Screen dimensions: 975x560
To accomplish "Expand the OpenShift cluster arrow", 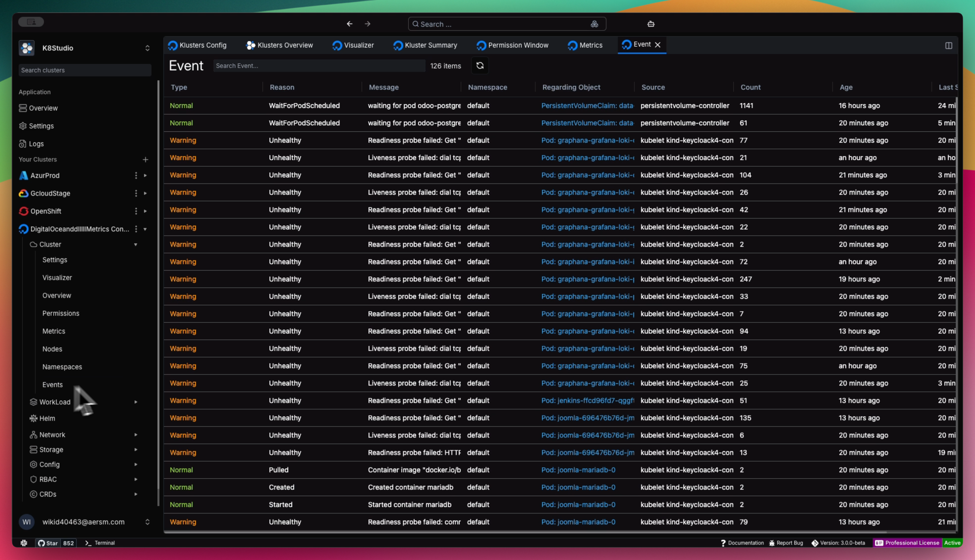I will (145, 211).
